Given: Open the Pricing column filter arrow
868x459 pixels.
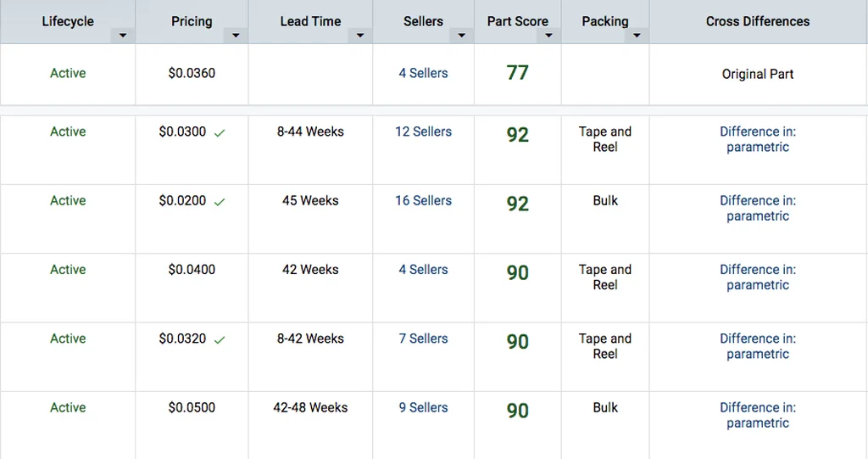Looking at the screenshot, I should point(236,36).
